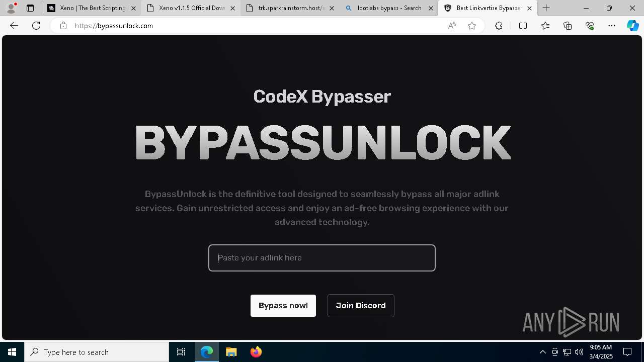
Task: Click the Join Discord button
Action: tap(361, 306)
